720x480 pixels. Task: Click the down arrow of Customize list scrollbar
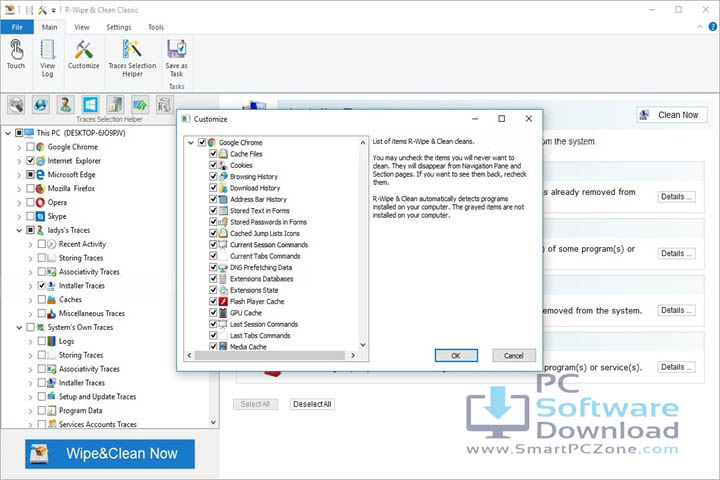363,345
